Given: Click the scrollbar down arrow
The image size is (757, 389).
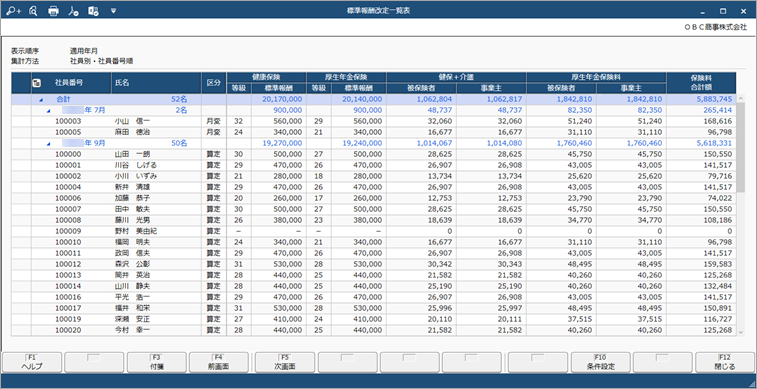Looking at the screenshot, I should point(741,332).
